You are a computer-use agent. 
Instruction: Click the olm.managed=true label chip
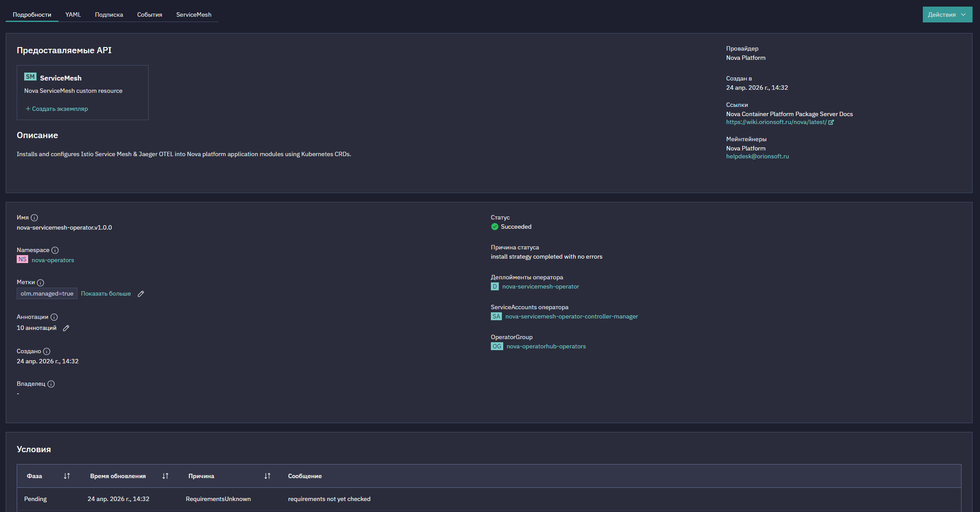(47, 293)
